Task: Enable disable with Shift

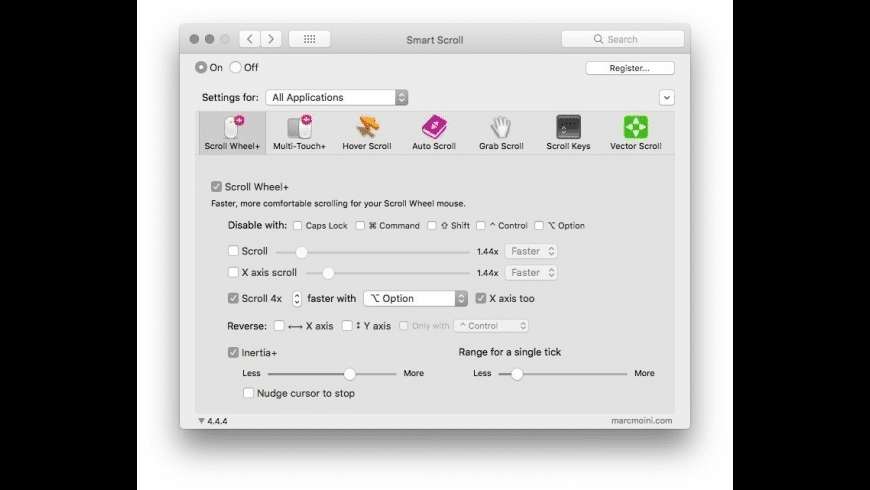Action: 432,225
